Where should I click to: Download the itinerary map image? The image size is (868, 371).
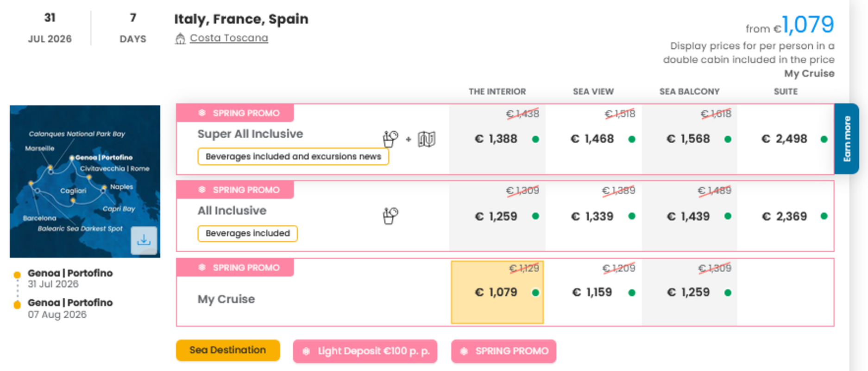144,240
